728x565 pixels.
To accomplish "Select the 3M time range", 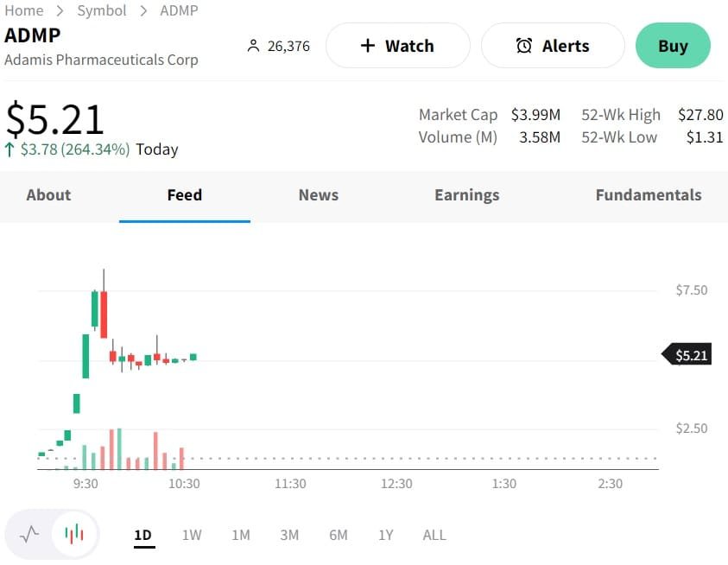I will (289, 535).
